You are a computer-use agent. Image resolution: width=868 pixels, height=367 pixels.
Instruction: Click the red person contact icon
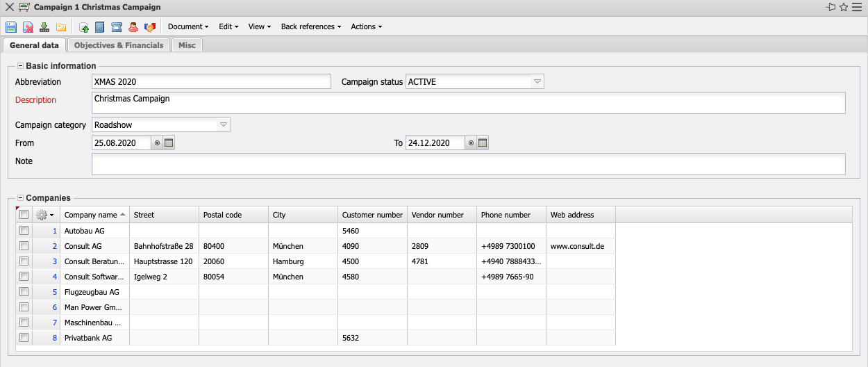133,27
